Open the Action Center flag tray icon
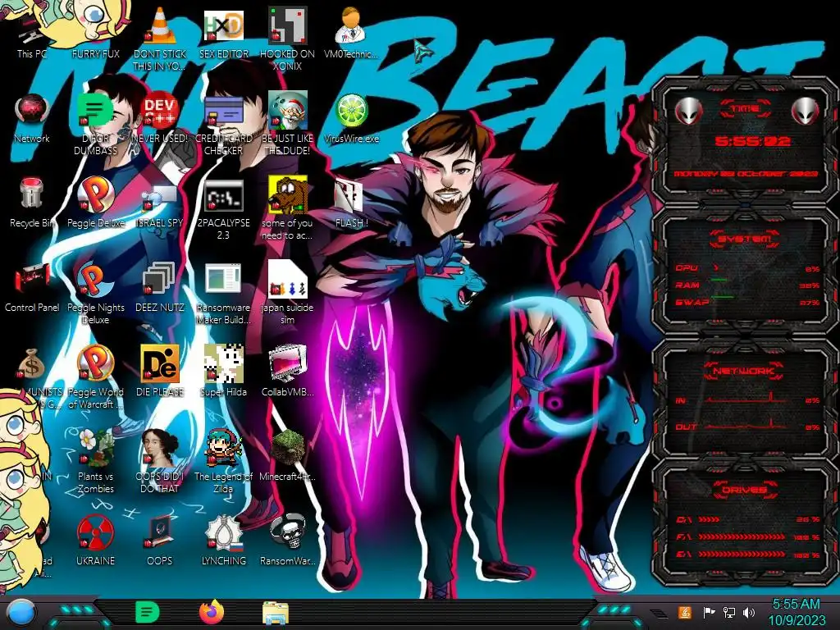 [709, 612]
